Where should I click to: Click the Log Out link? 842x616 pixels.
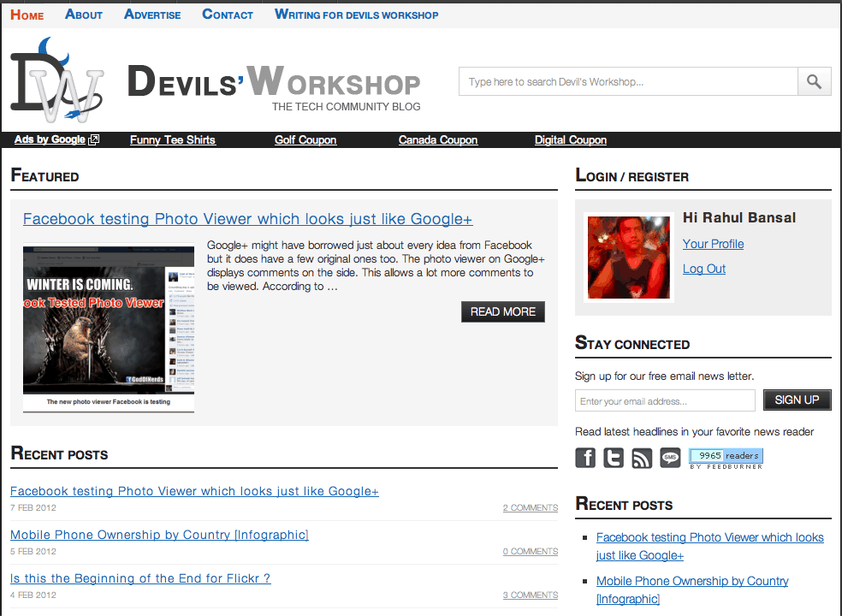pos(704,269)
